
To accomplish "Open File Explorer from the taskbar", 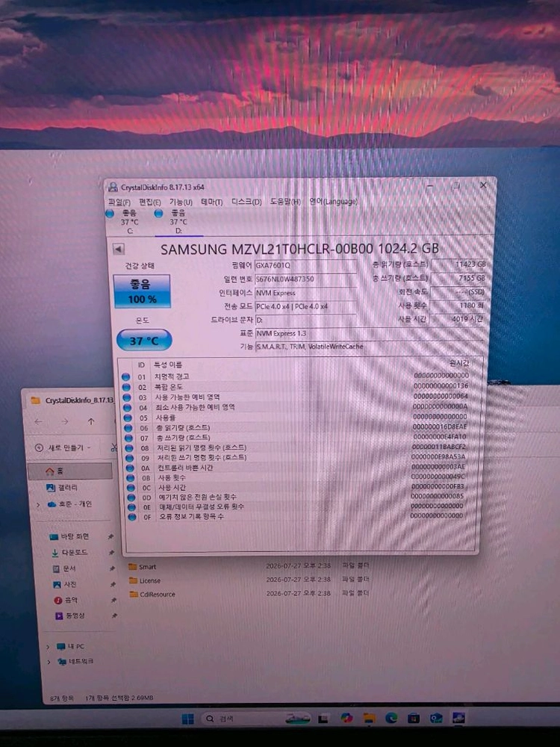I will pyautogui.click(x=369, y=718).
